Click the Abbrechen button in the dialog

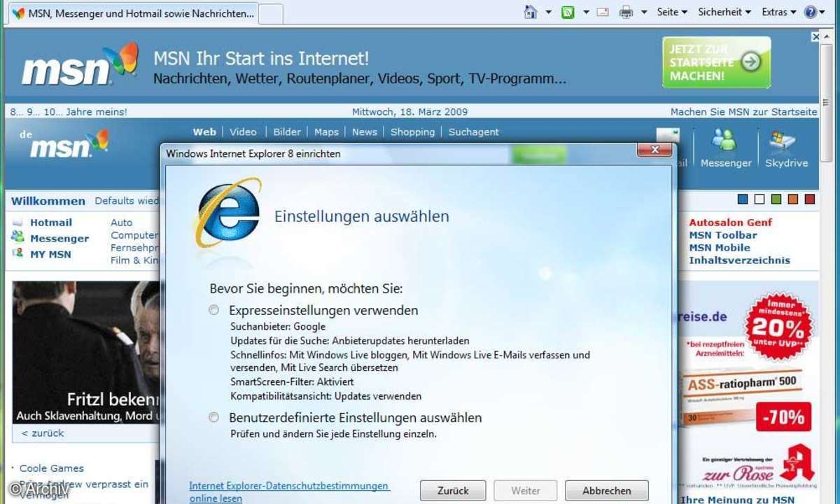607,491
